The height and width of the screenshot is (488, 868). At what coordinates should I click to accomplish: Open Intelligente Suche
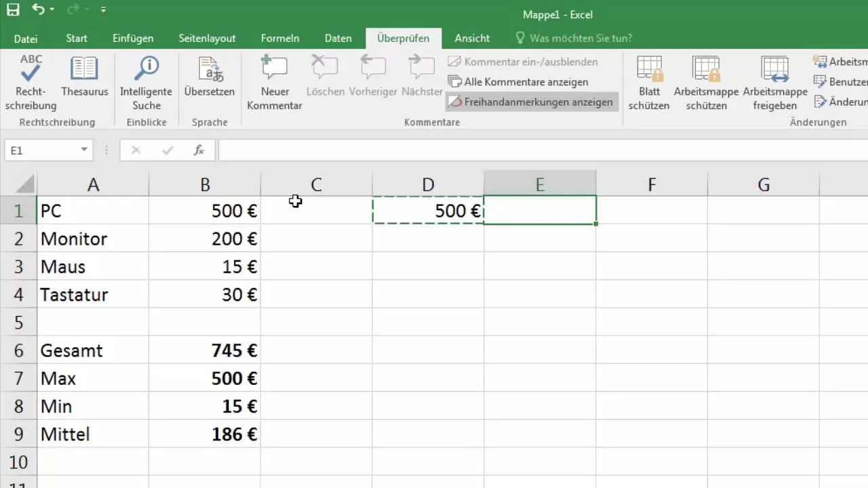pos(146,83)
